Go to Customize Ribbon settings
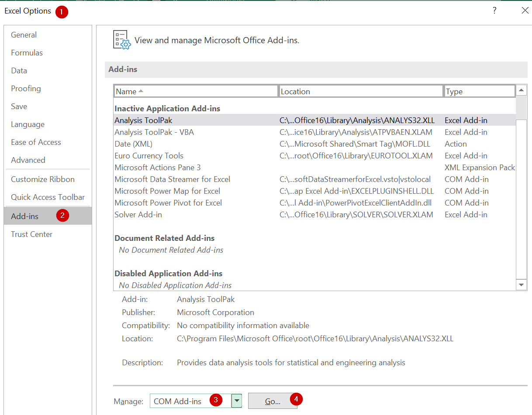Screen dimensions: 532x415 pyautogui.click(x=42, y=179)
